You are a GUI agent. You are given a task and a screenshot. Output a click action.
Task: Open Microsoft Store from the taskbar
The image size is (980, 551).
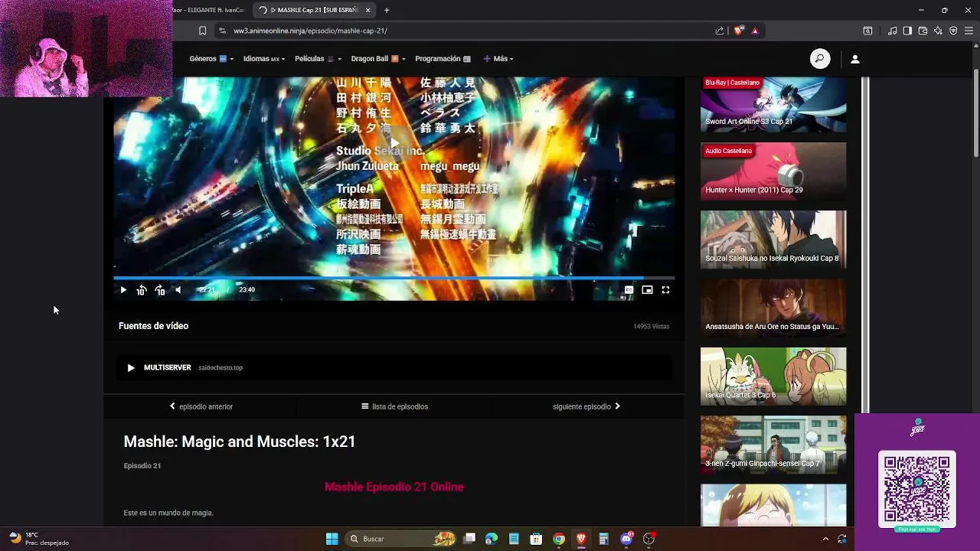click(536, 539)
